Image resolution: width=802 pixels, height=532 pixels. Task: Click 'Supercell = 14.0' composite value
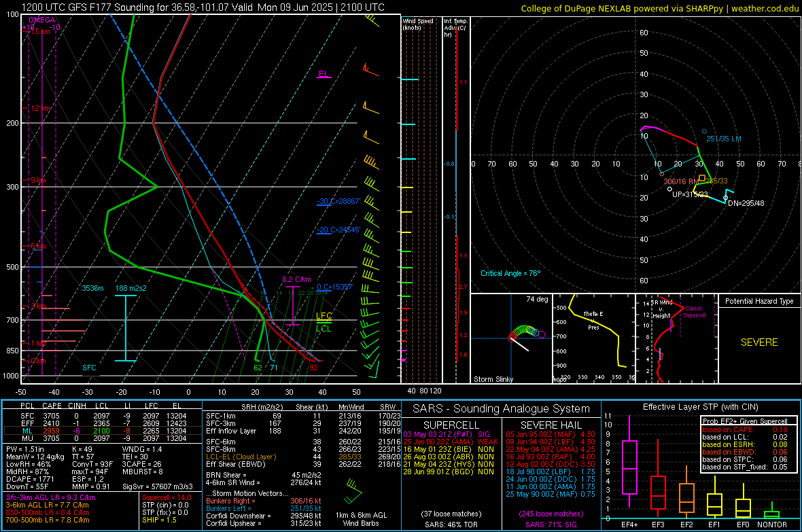[x=167, y=497]
